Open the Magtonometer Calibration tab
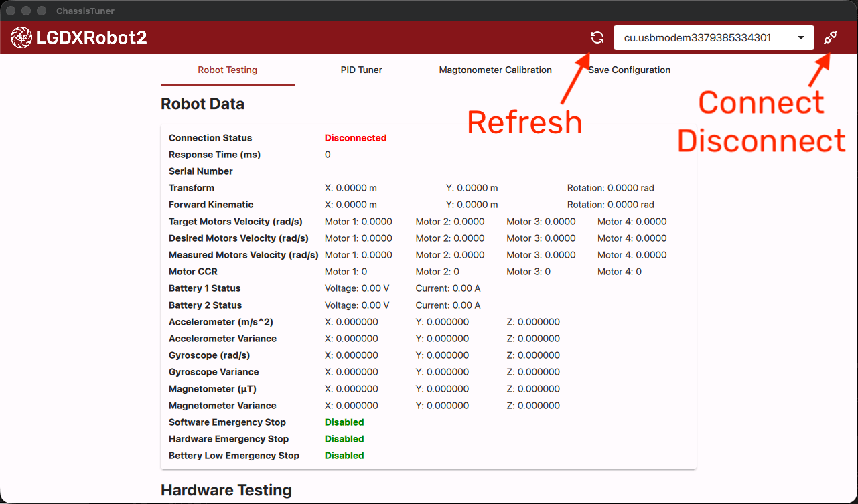 496,70
